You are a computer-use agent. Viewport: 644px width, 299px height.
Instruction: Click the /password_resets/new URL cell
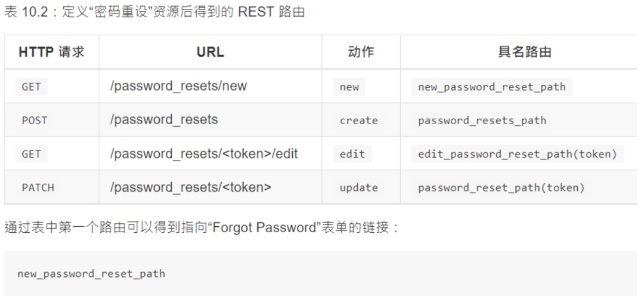click(178, 86)
